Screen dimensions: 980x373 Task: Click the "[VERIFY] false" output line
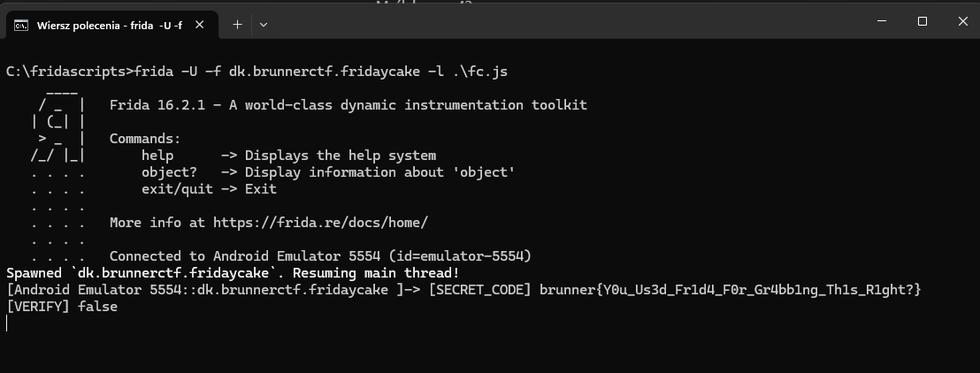coord(62,307)
